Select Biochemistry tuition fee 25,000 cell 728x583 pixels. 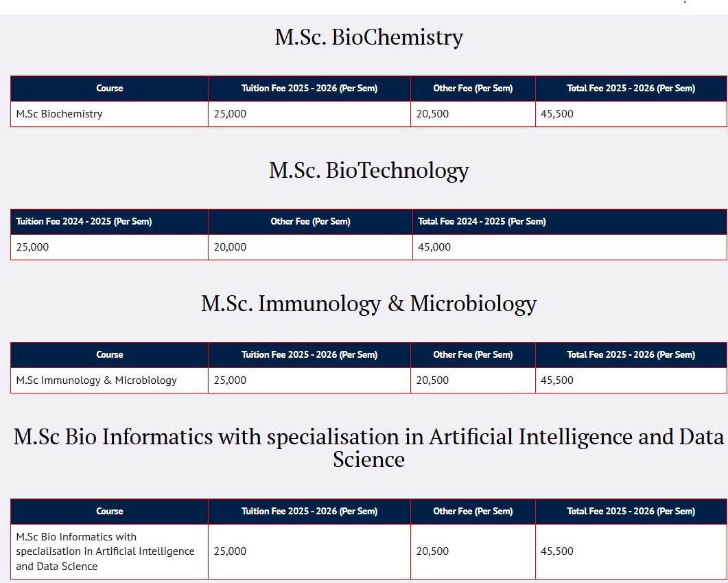(x=230, y=114)
